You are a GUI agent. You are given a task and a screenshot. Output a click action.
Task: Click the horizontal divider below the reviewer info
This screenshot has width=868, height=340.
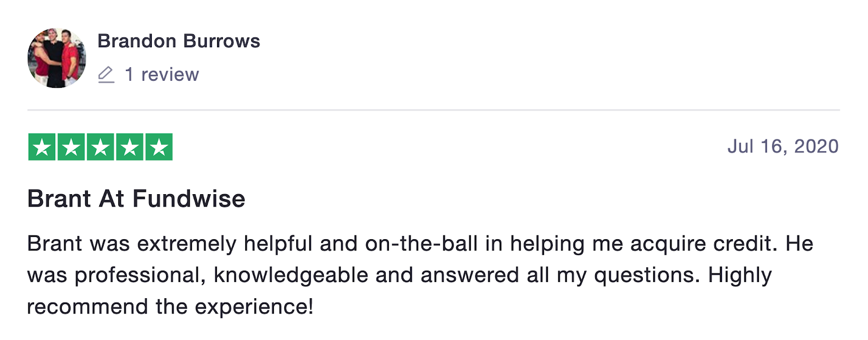pyautogui.click(x=433, y=110)
